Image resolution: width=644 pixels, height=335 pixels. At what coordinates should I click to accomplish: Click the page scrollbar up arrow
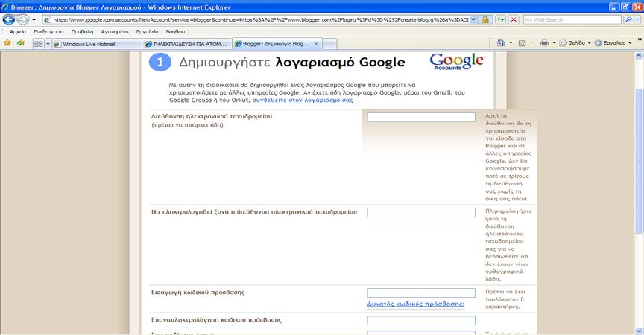(x=639, y=55)
